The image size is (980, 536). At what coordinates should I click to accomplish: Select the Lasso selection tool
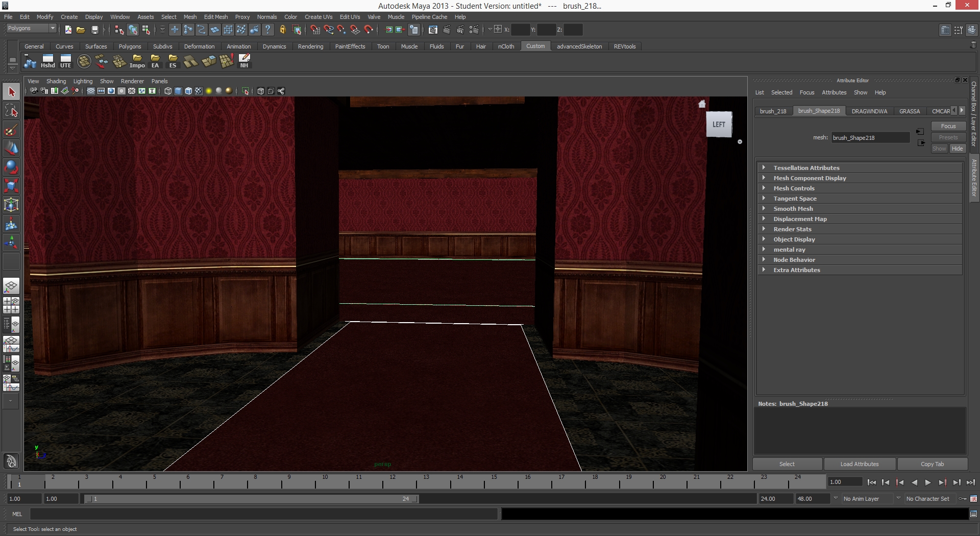11,111
